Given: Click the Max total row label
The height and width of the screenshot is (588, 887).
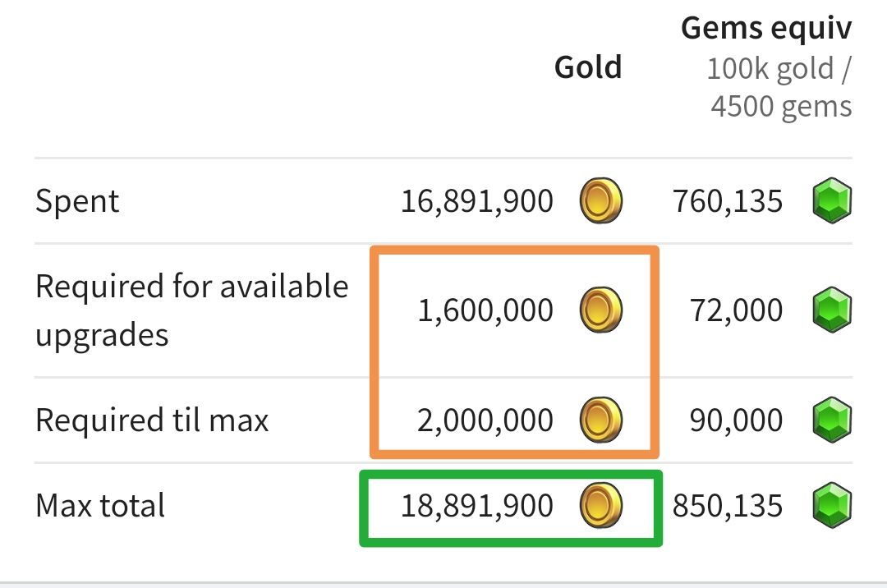Looking at the screenshot, I should [100, 505].
